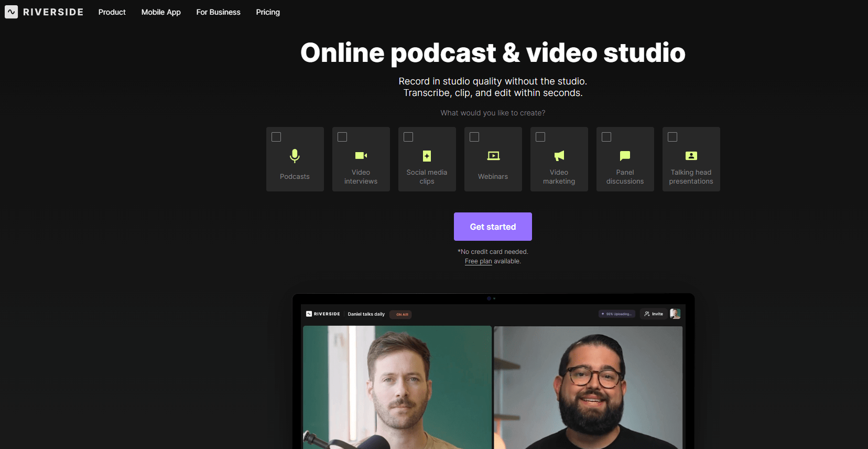Open the Pricing page

click(x=268, y=12)
